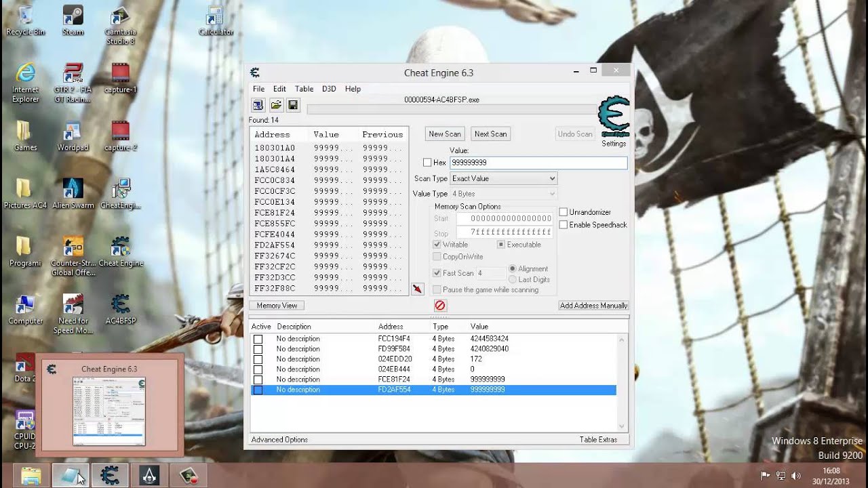Screen dimensions: 868x488
Task: Open Settings under the Cheat Engine logo
Action: pyautogui.click(x=614, y=144)
